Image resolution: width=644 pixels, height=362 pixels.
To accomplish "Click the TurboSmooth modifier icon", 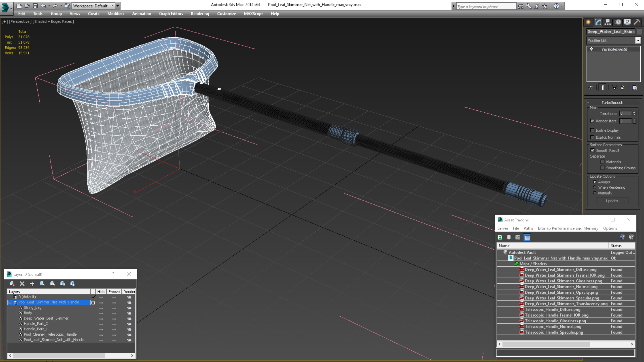I will [x=591, y=49].
